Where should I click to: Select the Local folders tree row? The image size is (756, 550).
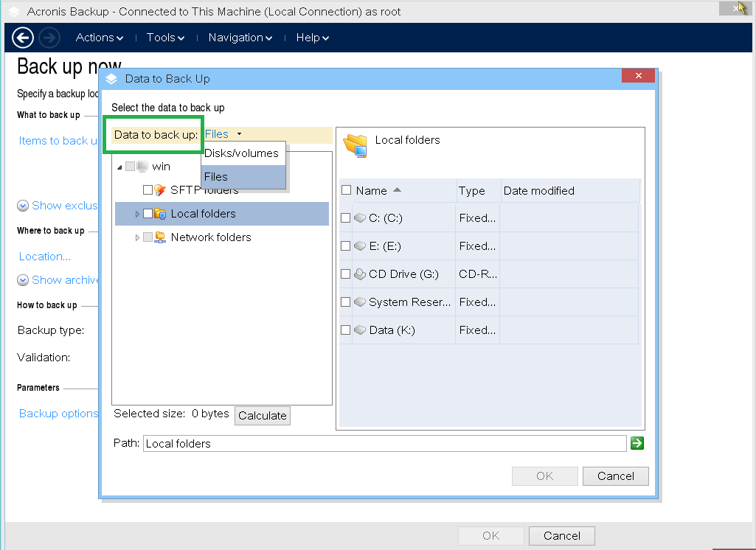tap(222, 214)
